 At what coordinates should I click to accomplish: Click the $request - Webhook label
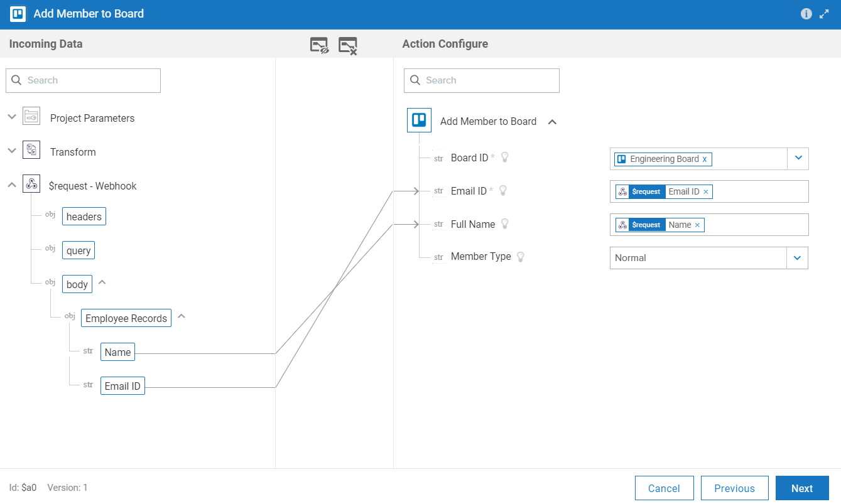point(92,186)
